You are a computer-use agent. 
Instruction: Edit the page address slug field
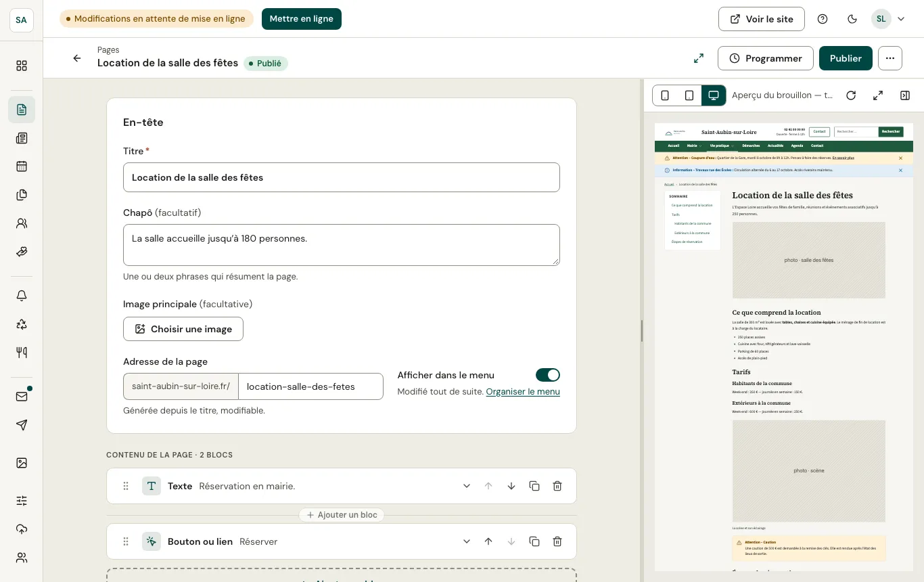(x=311, y=386)
